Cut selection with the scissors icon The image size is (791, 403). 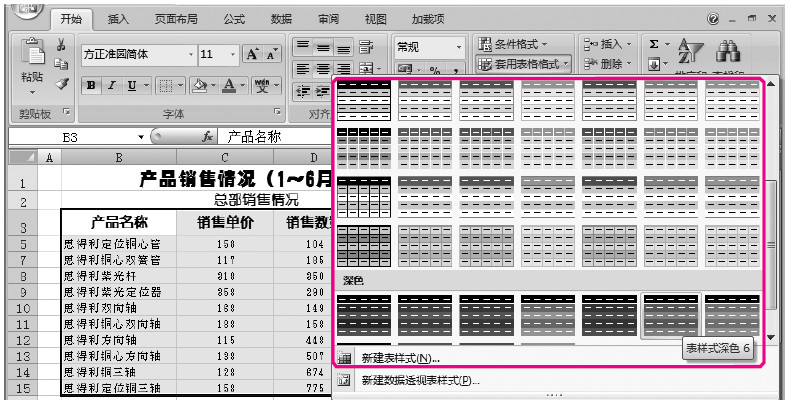click(61, 45)
